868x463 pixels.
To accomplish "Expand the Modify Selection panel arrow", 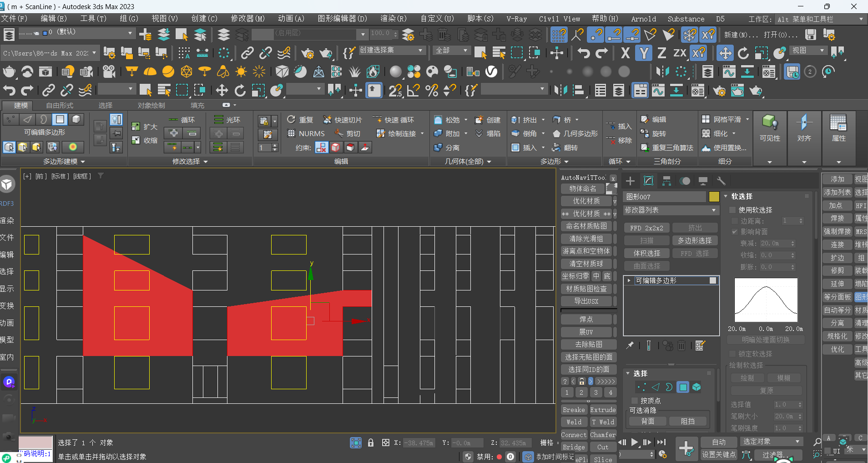I will click(206, 162).
